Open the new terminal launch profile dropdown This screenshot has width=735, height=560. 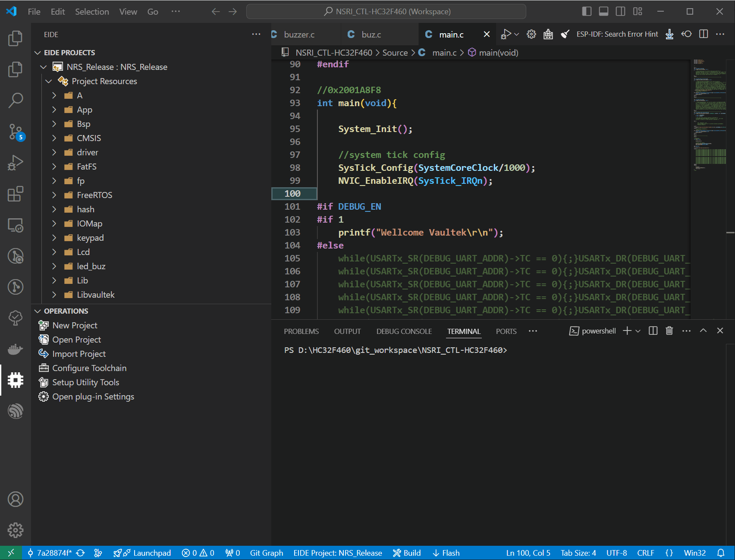pyautogui.click(x=638, y=331)
